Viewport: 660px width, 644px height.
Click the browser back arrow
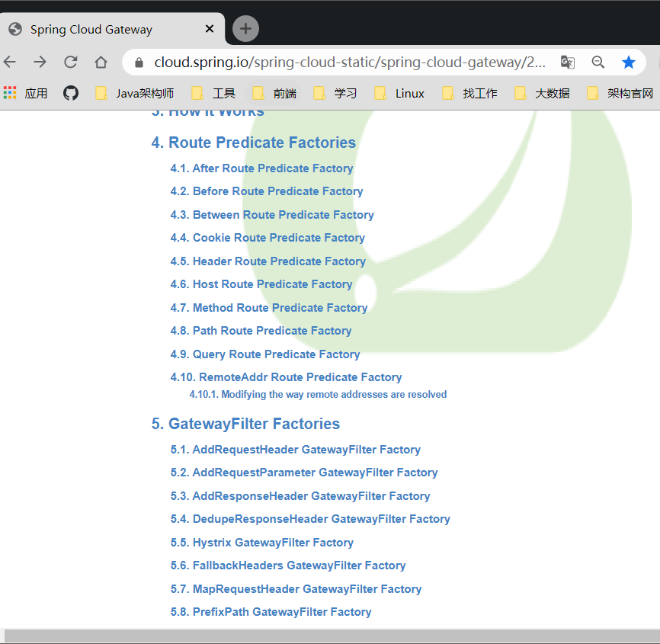click(10, 62)
